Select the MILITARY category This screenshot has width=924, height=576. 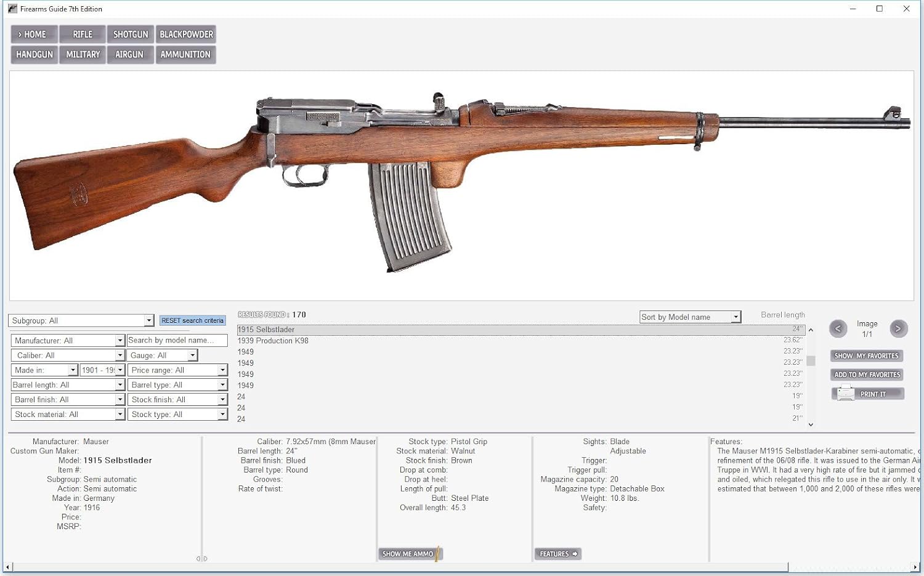pyautogui.click(x=83, y=55)
